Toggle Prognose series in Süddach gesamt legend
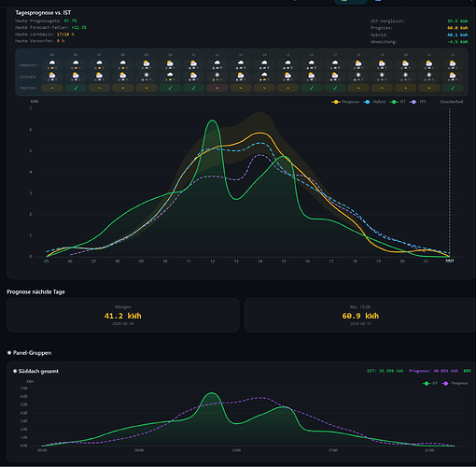 click(x=455, y=383)
